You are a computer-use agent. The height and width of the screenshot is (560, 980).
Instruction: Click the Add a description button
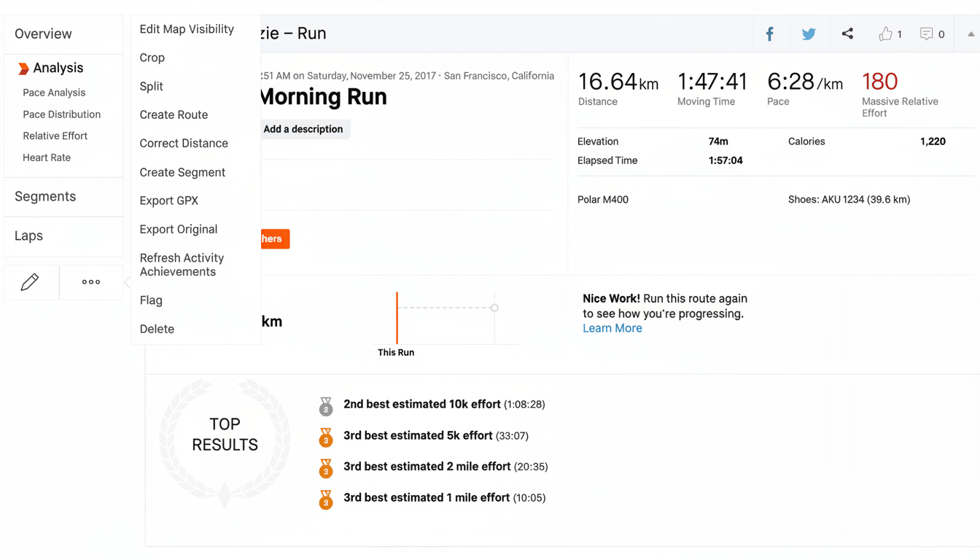tap(303, 129)
